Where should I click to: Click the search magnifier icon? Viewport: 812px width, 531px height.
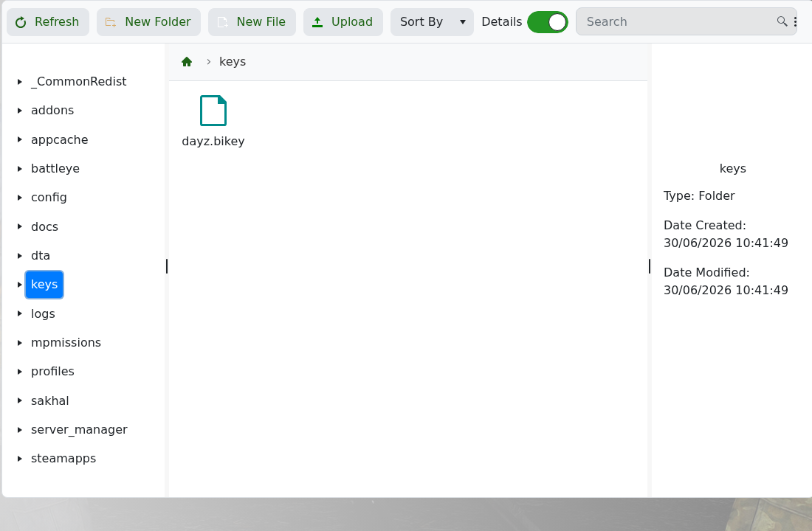[782, 21]
